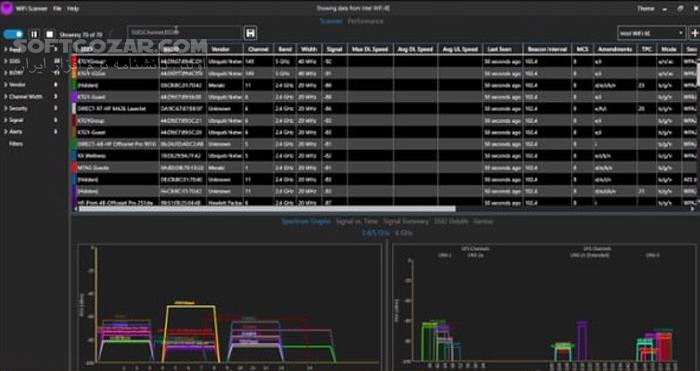Click the save (floppy disk) icon
700x371 pixels.
click(250, 33)
